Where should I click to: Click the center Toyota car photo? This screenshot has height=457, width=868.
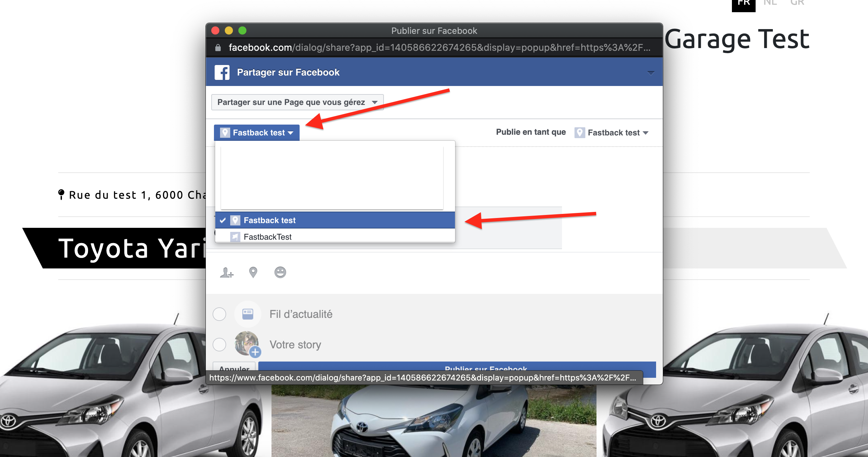point(434,421)
